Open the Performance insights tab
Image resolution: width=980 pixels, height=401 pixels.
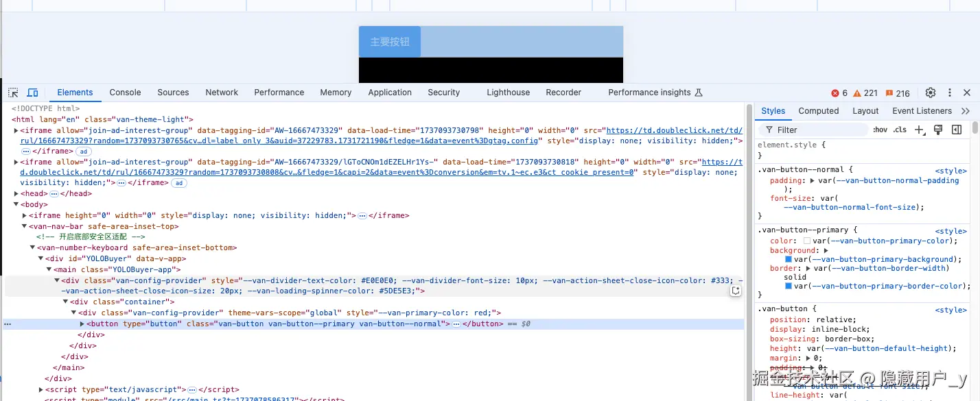(x=655, y=93)
